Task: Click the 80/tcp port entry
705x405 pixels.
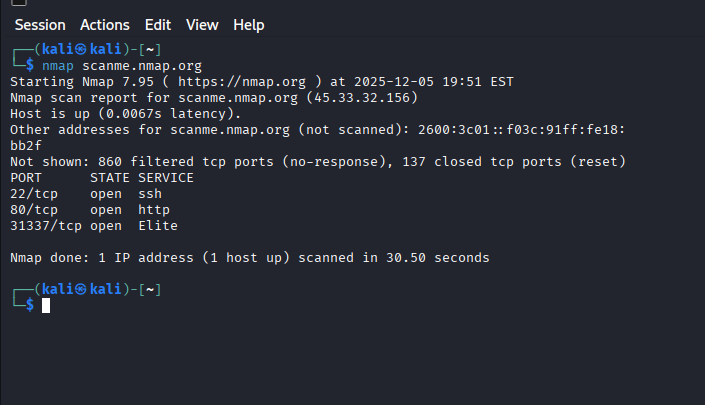Action: [x=33, y=209]
